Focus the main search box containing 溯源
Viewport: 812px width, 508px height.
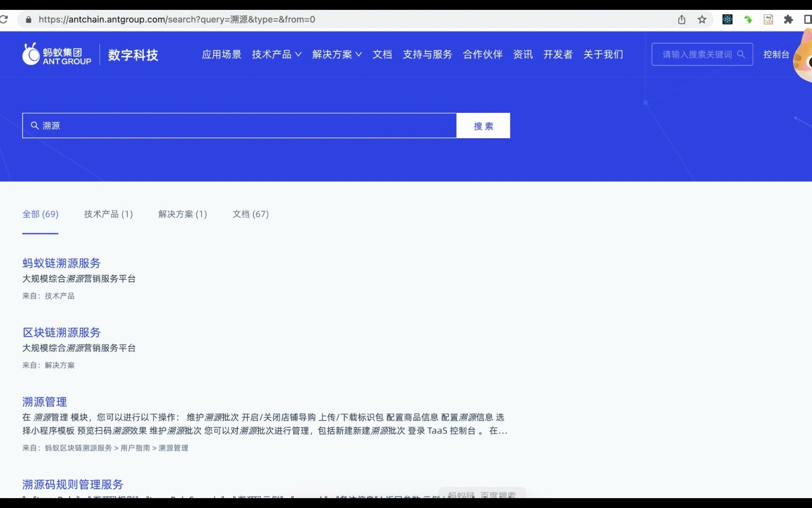coord(239,126)
